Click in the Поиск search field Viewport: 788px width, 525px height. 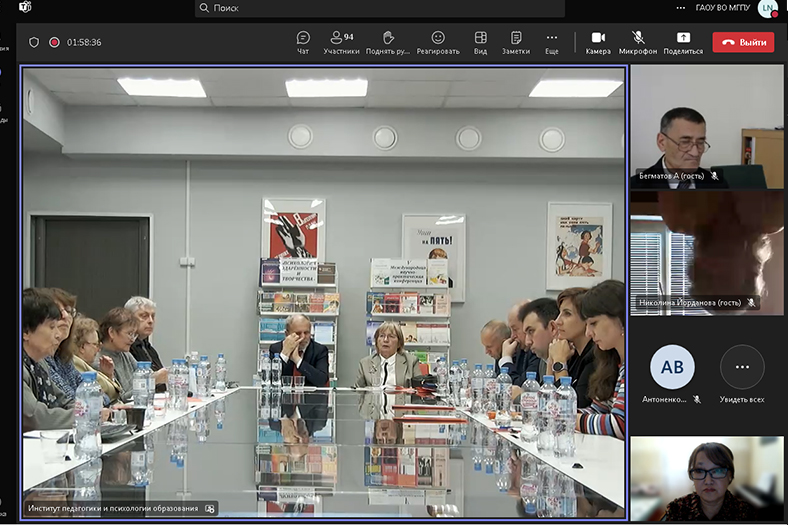pyautogui.click(x=380, y=8)
